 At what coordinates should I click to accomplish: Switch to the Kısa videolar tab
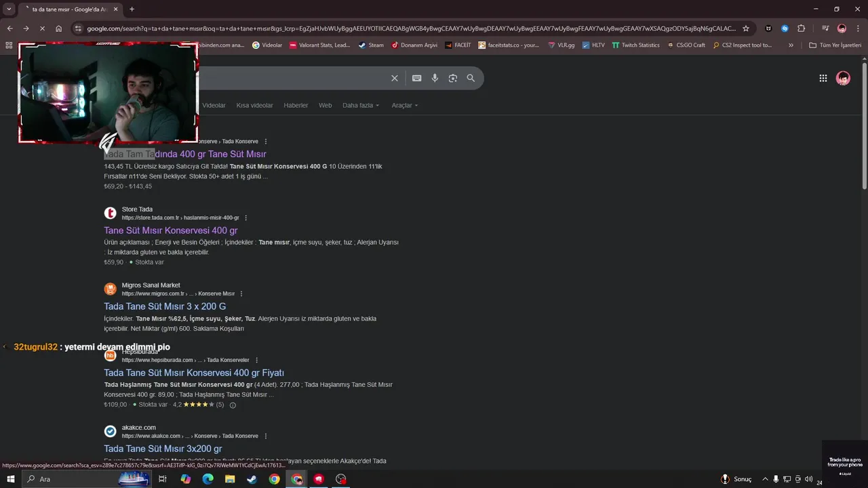point(254,105)
